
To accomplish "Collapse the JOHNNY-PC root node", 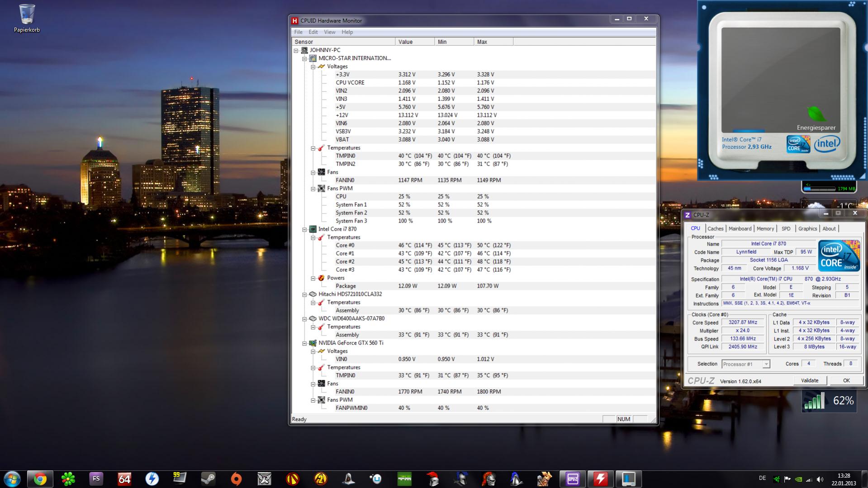I will (x=296, y=51).
